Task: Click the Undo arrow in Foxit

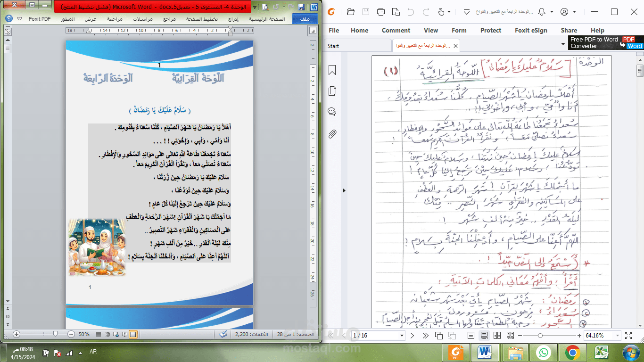Action: [x=411, y=12]
